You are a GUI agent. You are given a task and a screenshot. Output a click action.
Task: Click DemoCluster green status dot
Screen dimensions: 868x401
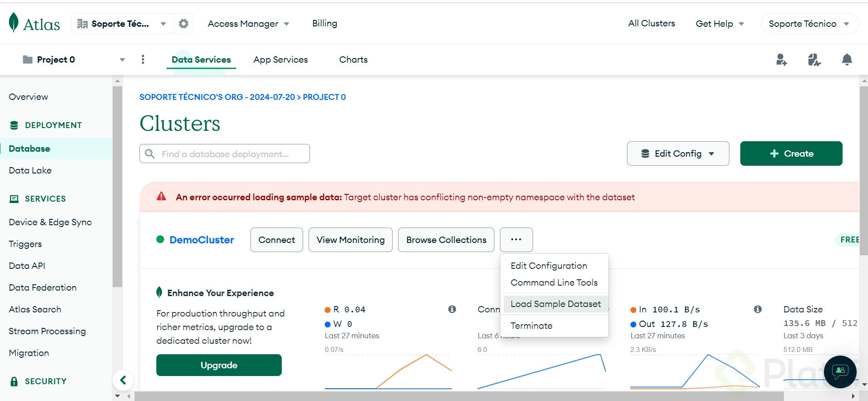pos(160,239)
